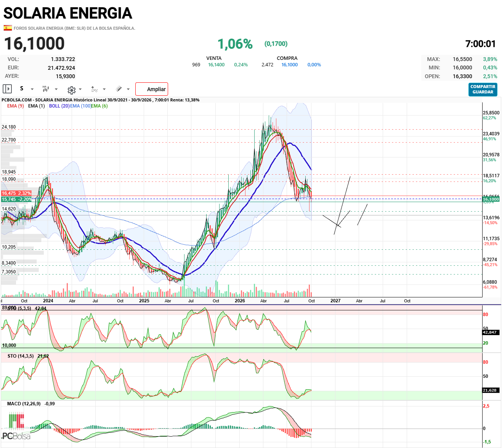Image resolution: width=502 pixels, height=448 pixels.
Task: Click the STO (14,3,5) indicator title
Action: click(x=21, y=356)
